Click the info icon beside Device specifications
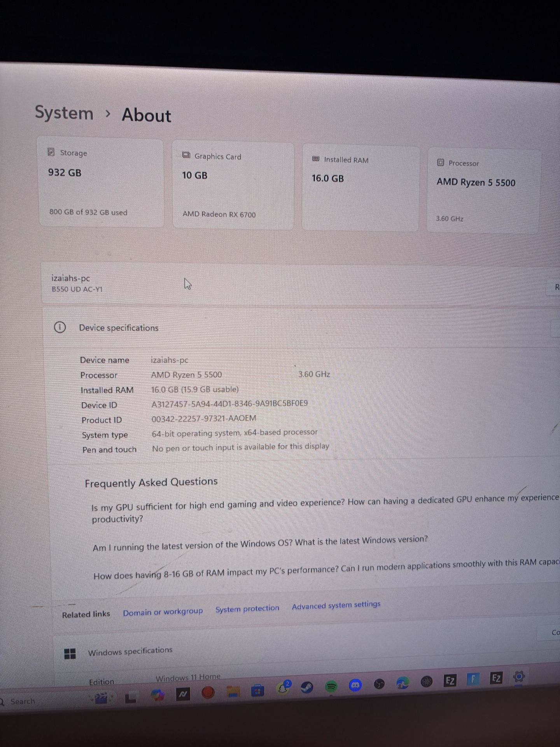The height and width of the screenshot is (747, 560). point(59,328)
